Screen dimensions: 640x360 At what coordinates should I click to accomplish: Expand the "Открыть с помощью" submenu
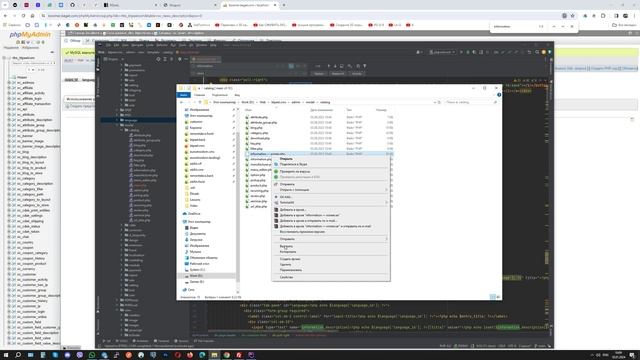tap(331, 190)
